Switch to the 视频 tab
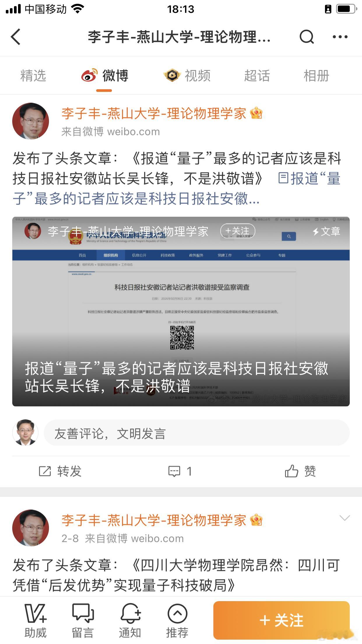 coord(187,76)
